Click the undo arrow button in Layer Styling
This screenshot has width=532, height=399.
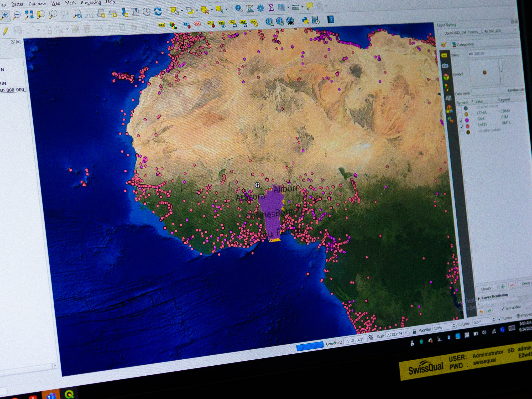coord(481,312)
